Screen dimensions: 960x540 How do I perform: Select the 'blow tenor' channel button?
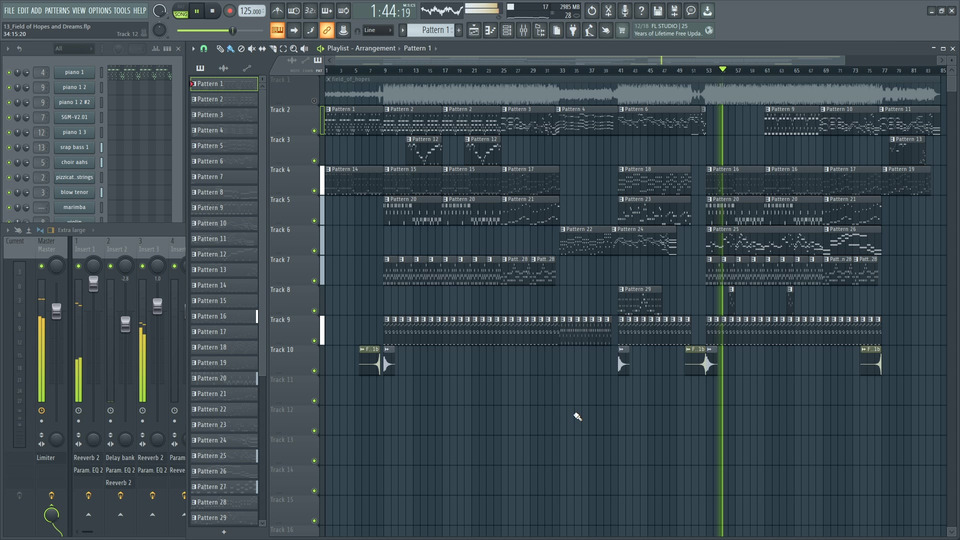tap(74, 192)
